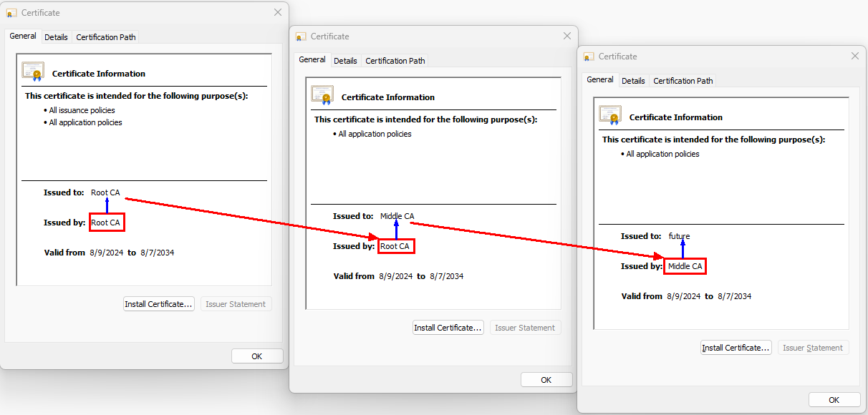
Task: Click the 'Issued by' Middle CA value in the future window
Action: coord(685,266)
